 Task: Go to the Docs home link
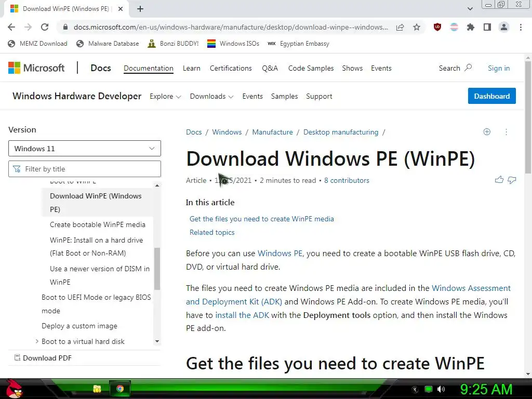pyautogui.click(x=101, y=68)
